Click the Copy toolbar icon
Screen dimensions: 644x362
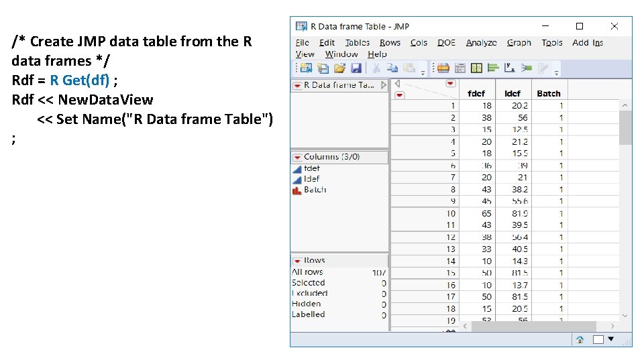(392, 68)
